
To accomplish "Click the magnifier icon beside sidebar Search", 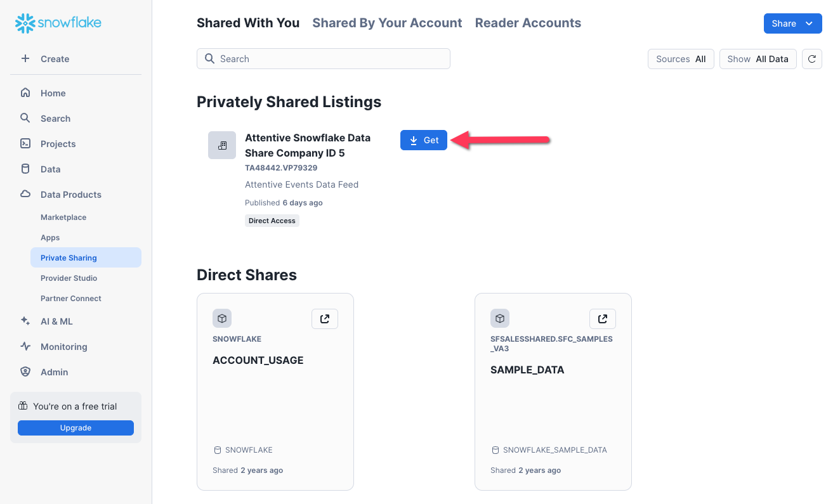I will pyautogui.click(x=25, y=118).
